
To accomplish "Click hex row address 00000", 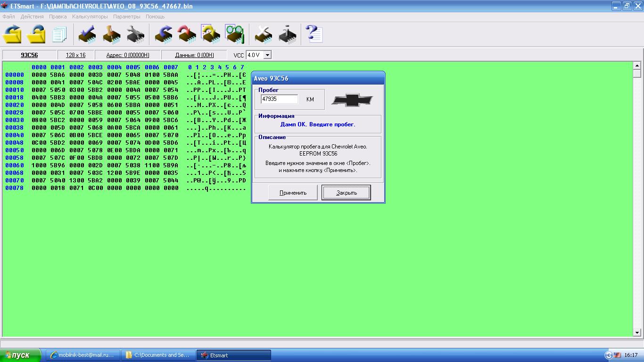I will tap(15, 75).
